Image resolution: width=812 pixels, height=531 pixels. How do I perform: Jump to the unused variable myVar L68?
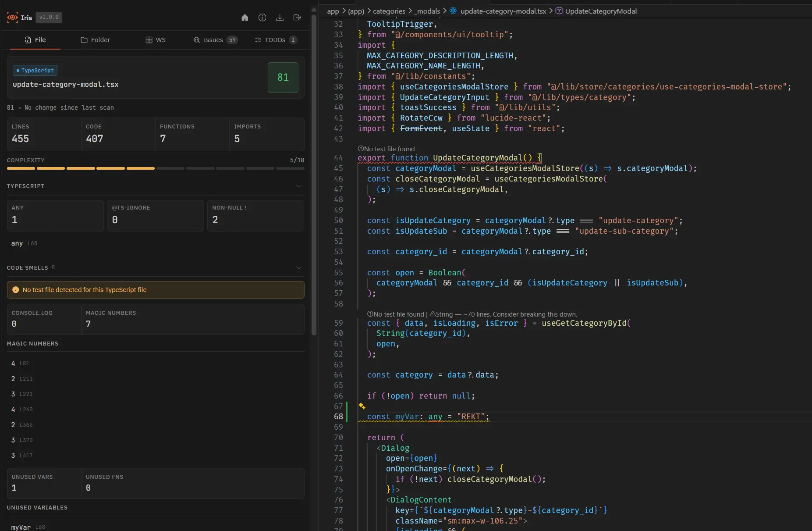pos(28,527)
